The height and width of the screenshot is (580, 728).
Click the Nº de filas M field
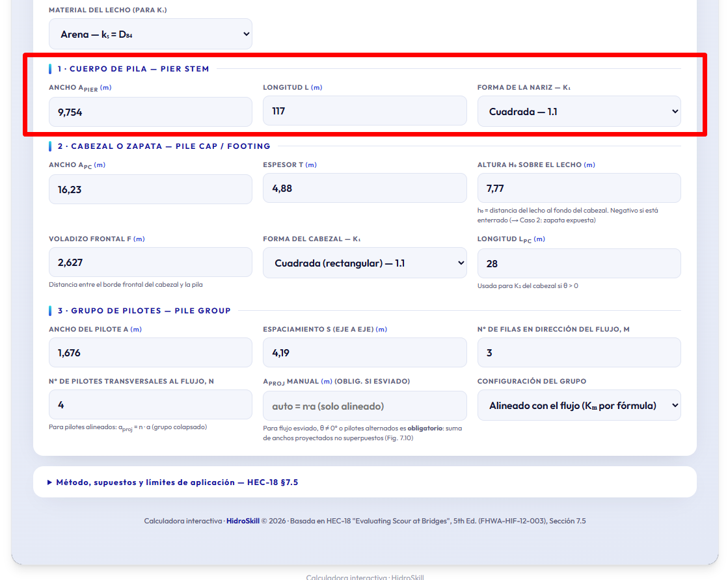579,352
